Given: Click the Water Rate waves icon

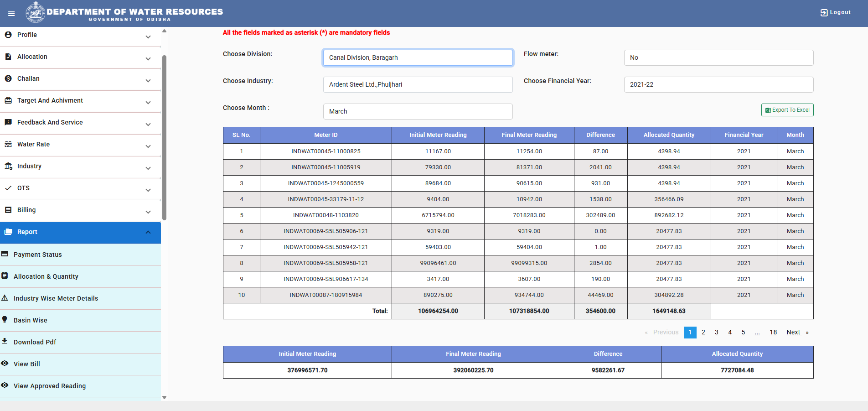Looking at the screenshot, I should (x=8, y=144).
